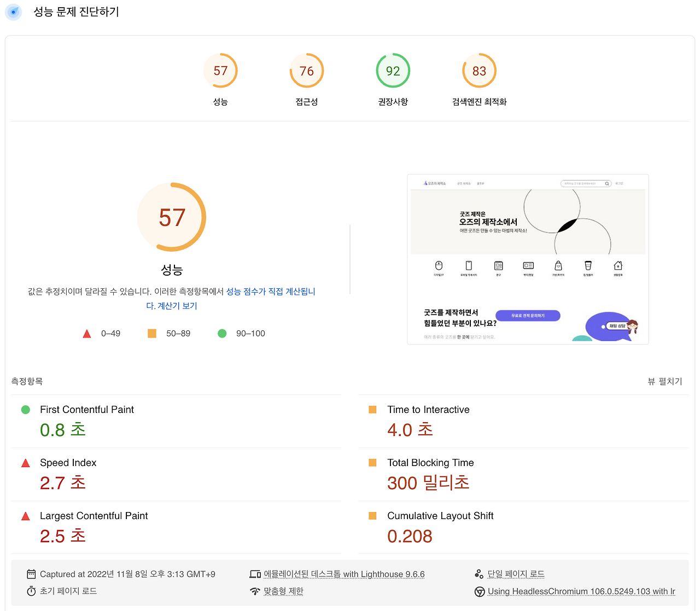
Task: Click the large 57 performance gauge
Action: tap(172, 217)
